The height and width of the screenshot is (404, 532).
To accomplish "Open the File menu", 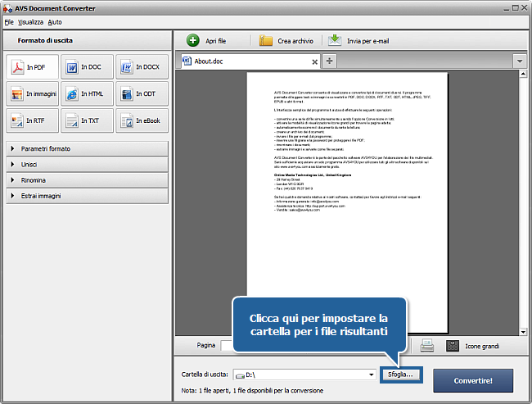I will point(9,22).
